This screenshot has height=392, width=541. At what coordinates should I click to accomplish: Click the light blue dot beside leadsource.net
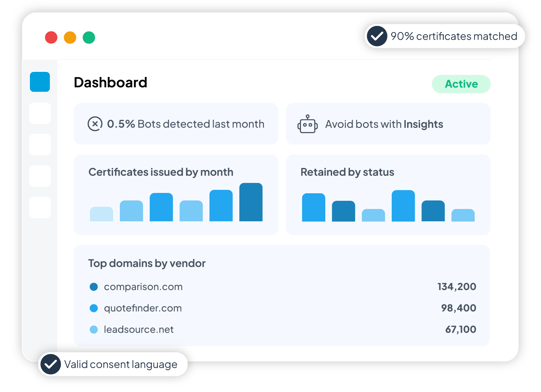click(94, 329)
